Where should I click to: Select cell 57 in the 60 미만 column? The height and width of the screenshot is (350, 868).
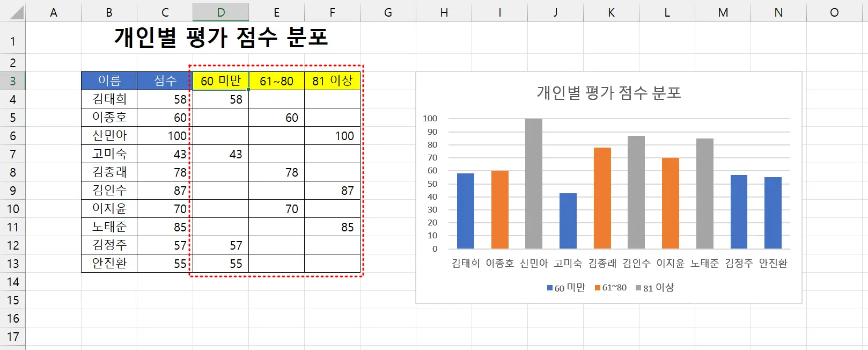click(x=220, y=245)
